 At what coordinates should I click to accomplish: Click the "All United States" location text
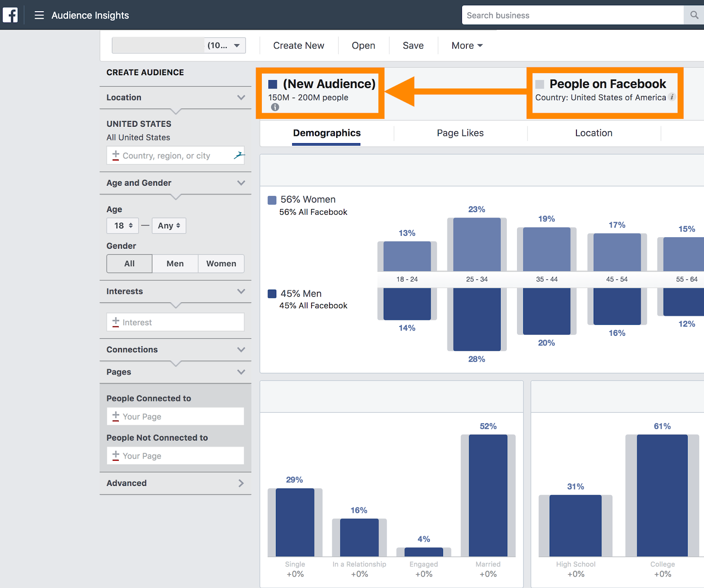click(x=138, y=137)
